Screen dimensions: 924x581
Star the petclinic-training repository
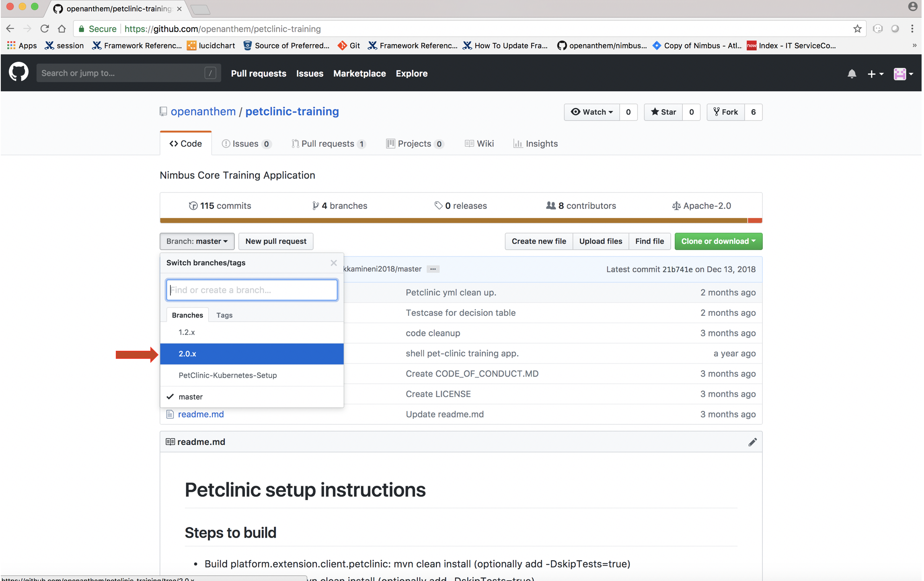click(x=663, y=112)
